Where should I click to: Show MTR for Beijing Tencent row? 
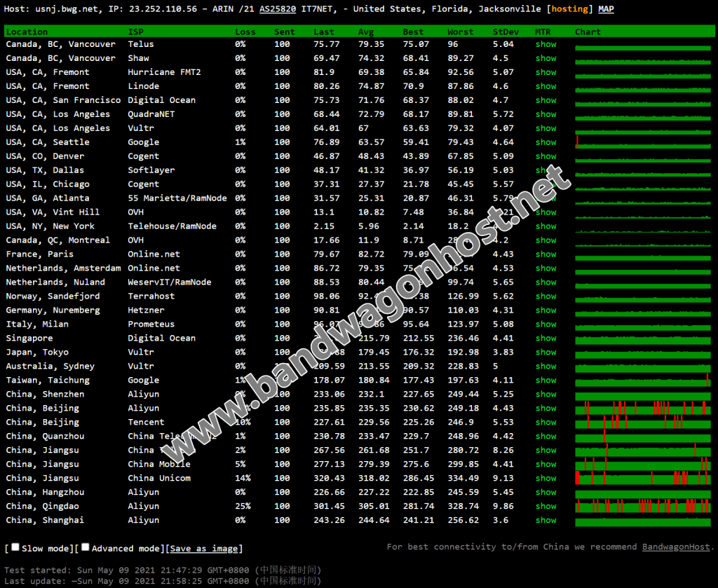click(x=546, y=423)
